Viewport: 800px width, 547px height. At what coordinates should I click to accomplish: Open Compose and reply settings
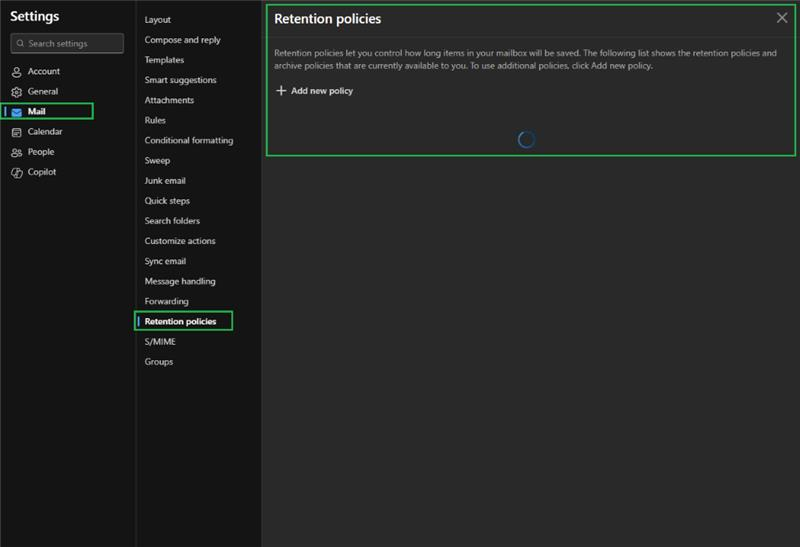point(182,40)
